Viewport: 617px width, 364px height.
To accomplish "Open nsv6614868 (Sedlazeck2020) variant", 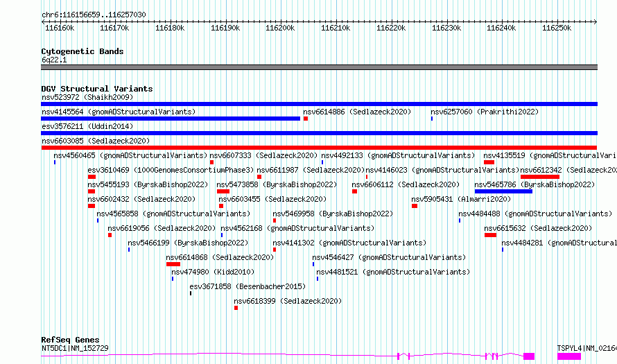I will 220,257.
